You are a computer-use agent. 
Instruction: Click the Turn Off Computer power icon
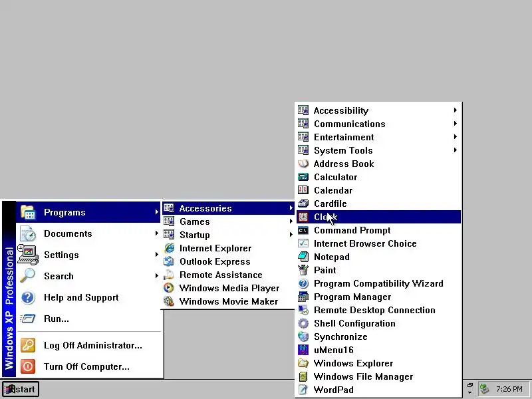(x=28, y=366)
